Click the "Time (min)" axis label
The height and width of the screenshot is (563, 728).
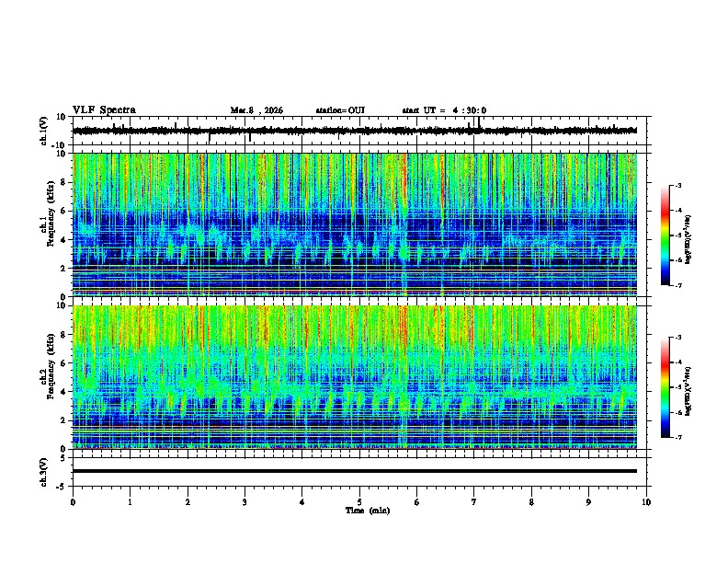point(368,511)
